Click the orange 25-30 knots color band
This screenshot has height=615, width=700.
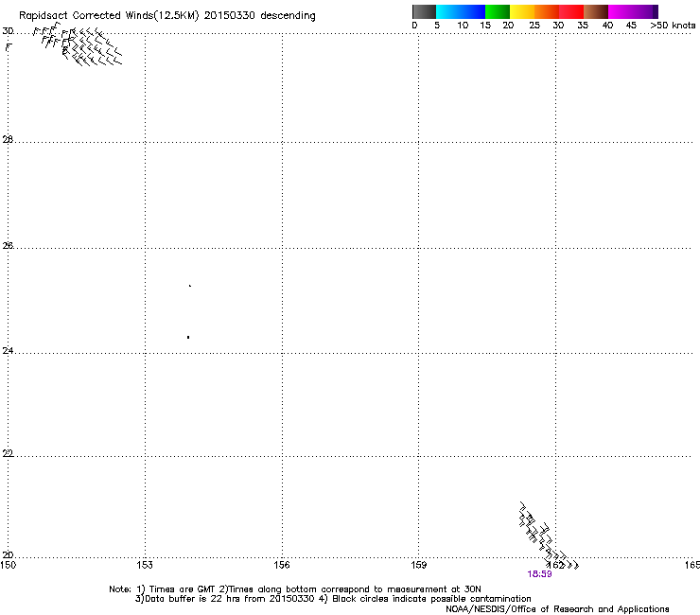547,11
